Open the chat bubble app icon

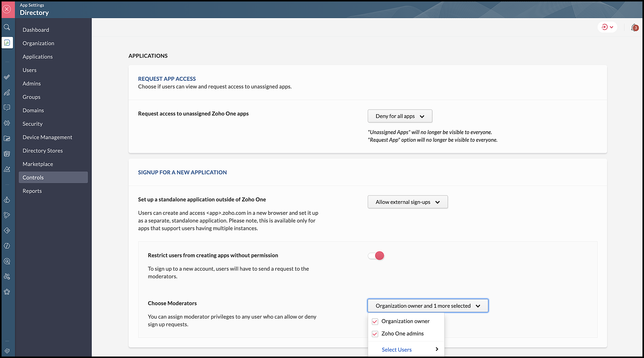(7, 108)
